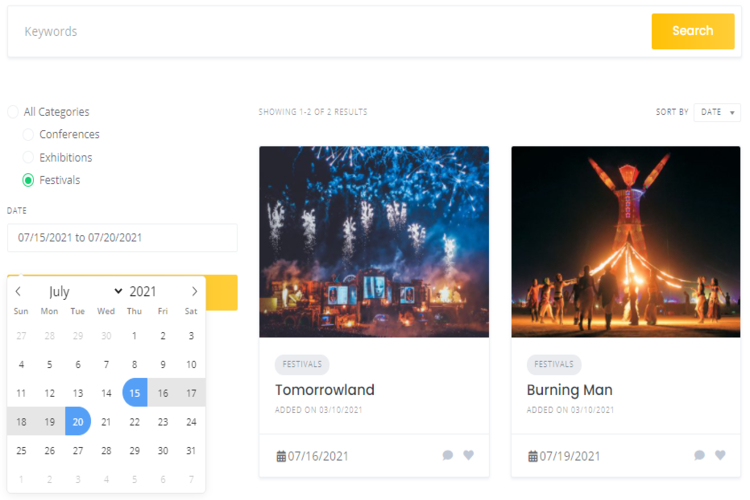
Task: Select July 22 in the calendar
Action: (x=135, y=422)
